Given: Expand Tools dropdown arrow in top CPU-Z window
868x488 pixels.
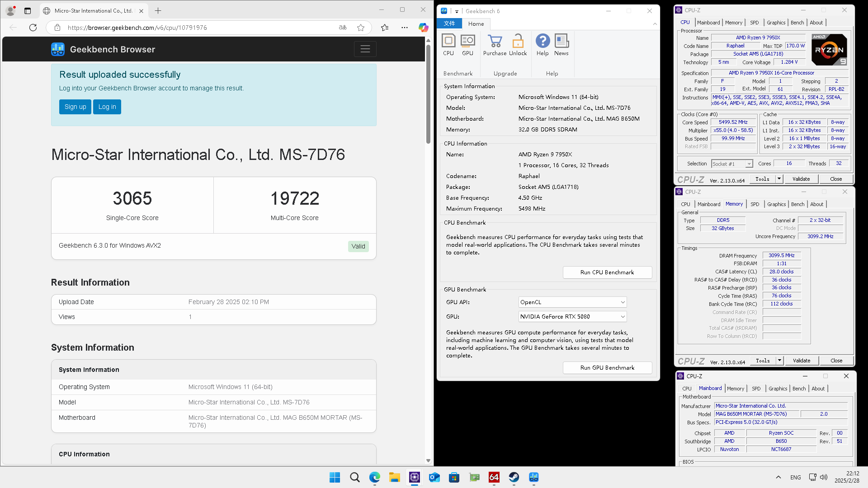Looking at the screenshot, I should click(x=779, y=179).
